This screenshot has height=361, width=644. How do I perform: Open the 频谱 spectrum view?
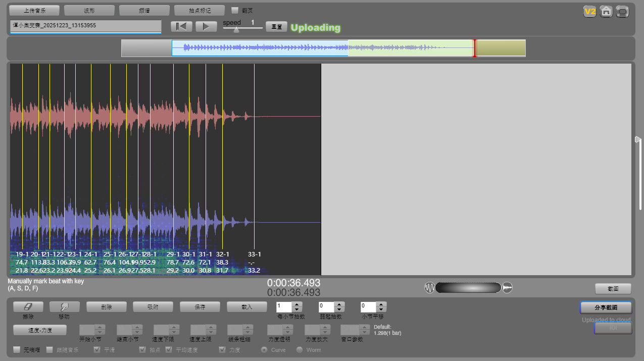(x=144, y=10)
